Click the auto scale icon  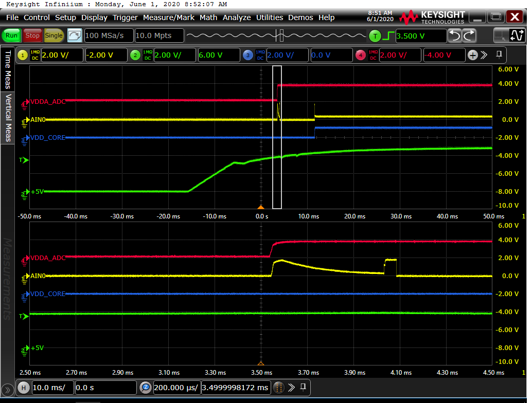pos(74,35)
